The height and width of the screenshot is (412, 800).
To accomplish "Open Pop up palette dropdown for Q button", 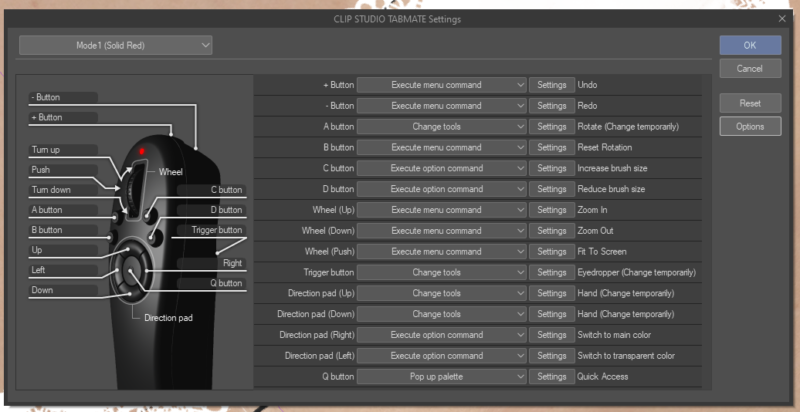I will point(441,377).
